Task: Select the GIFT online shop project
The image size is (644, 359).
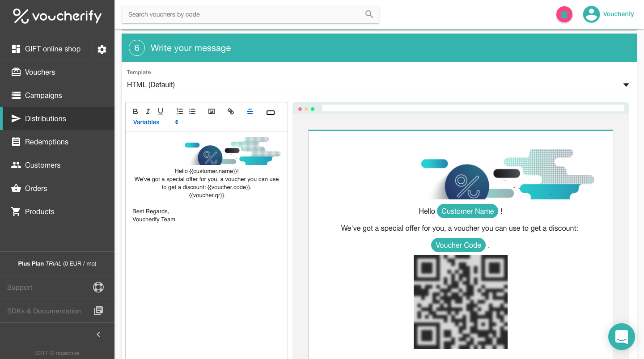Action: tap(53, 49)
